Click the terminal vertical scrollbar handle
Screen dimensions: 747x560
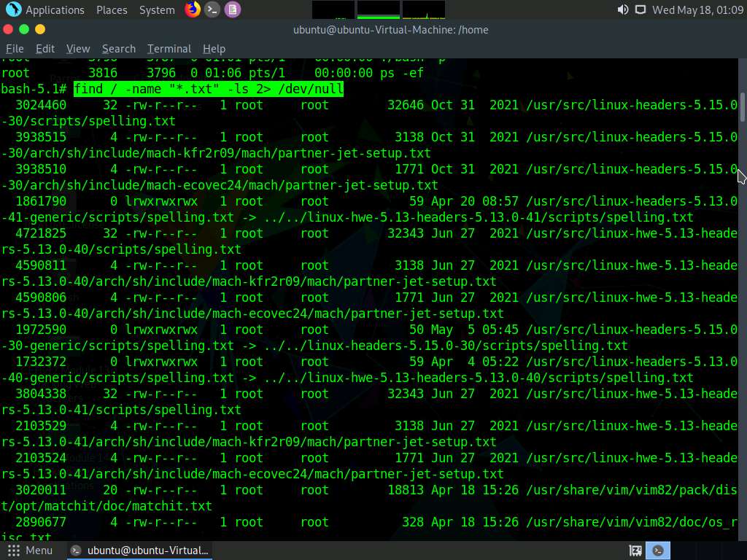click(743, 107)
